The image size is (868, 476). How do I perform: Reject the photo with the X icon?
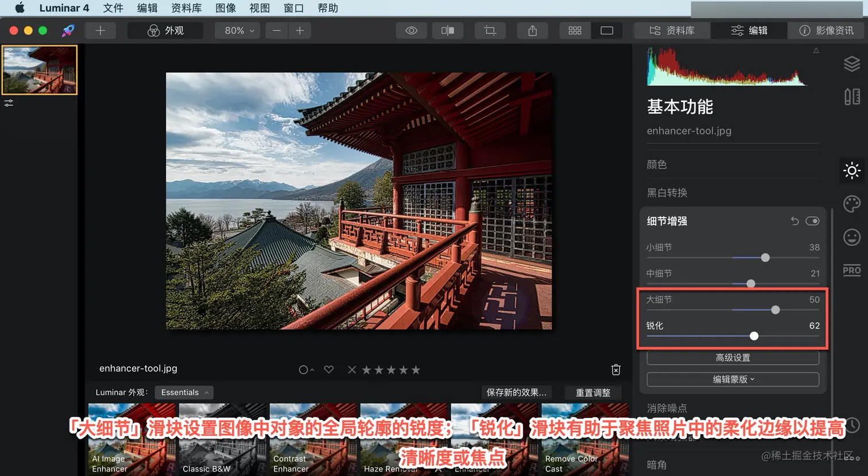(x=352, y=370)
